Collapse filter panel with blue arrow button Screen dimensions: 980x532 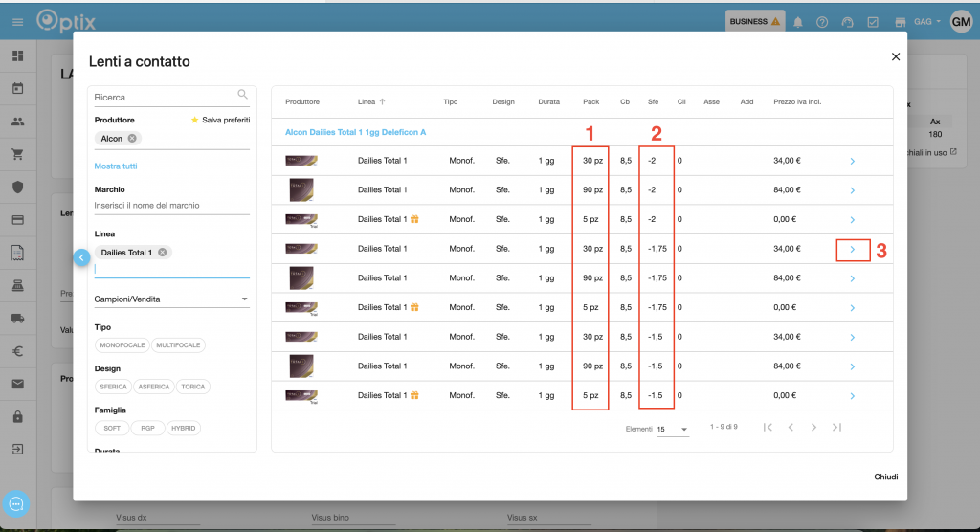pyautogui.click(x=81, y=257)
